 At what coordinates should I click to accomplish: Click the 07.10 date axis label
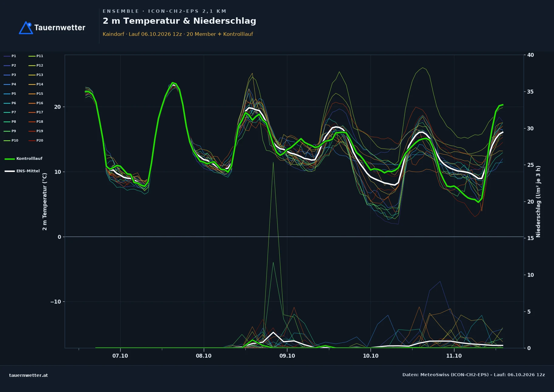point(120,356)
